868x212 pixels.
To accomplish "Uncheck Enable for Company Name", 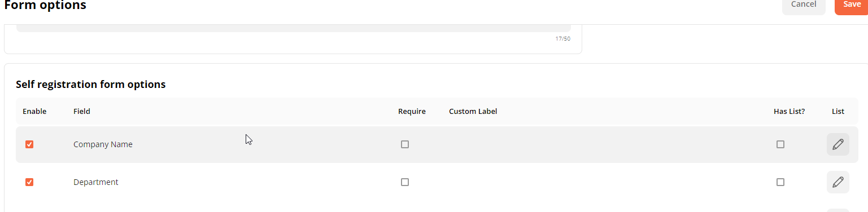I will (29, 144).
